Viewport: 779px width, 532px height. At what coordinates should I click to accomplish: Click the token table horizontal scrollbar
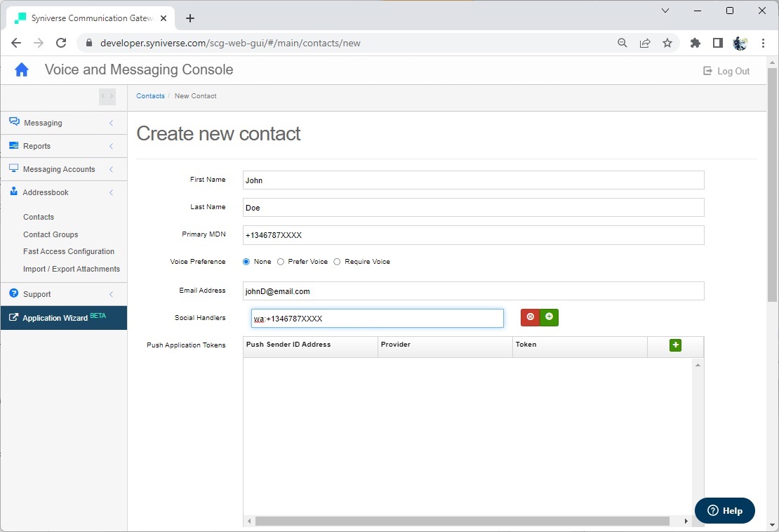(x=462, y=521)
